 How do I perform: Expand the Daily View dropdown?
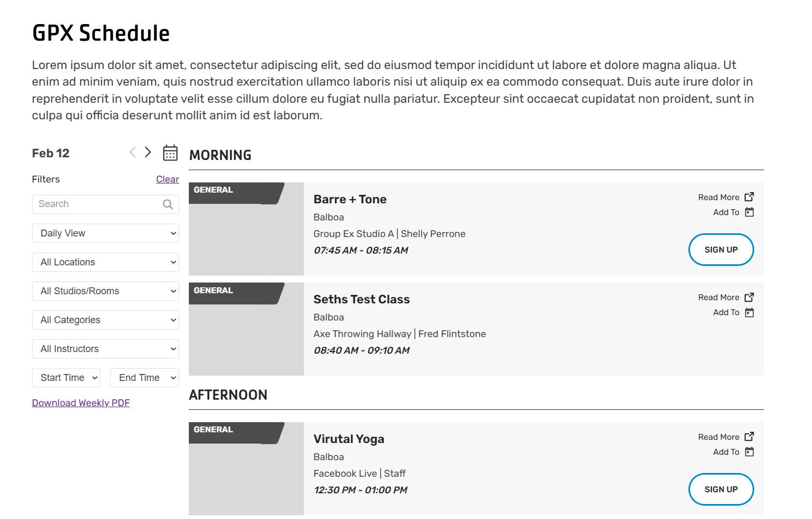105,233
